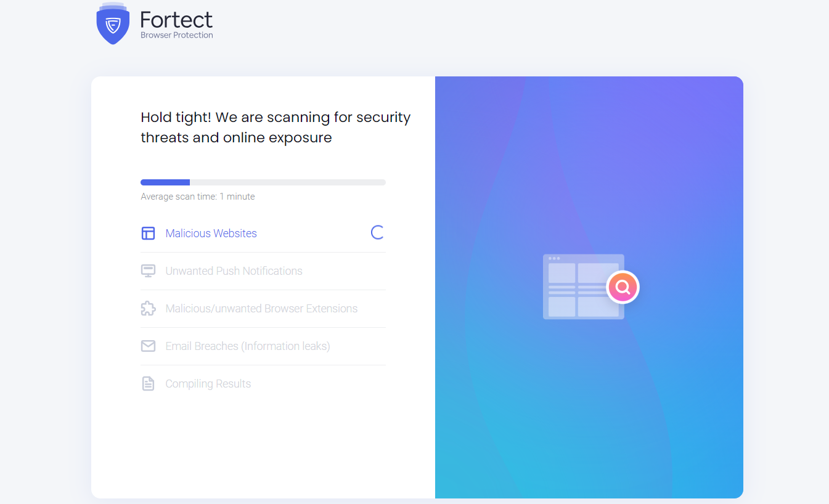Click the pink magnifying glass search icon

pos(623,287)
